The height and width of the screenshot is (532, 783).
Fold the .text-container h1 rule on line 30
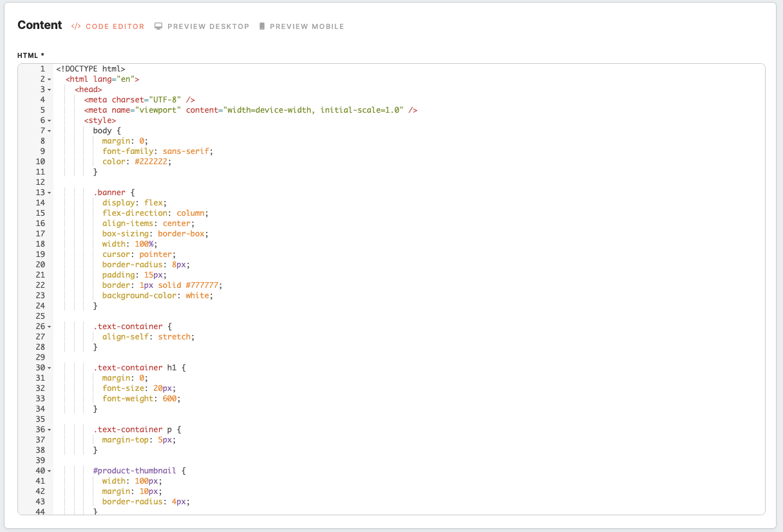pyautogui.click(x=50, y=368)
